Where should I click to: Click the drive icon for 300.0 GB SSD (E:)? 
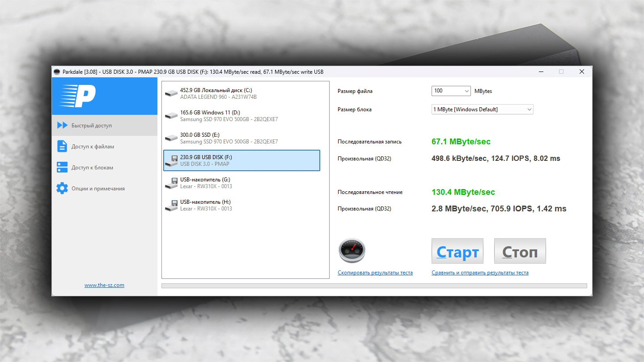[171, 138]
